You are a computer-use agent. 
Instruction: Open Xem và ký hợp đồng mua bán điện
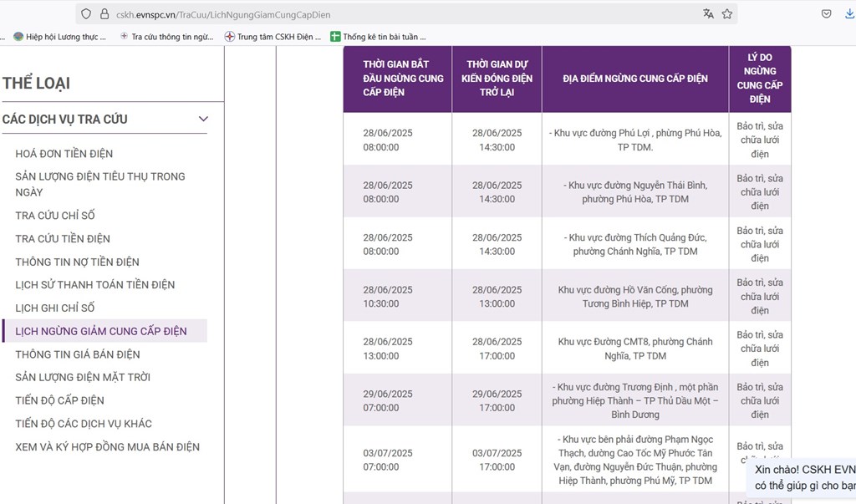click(107, 447)
